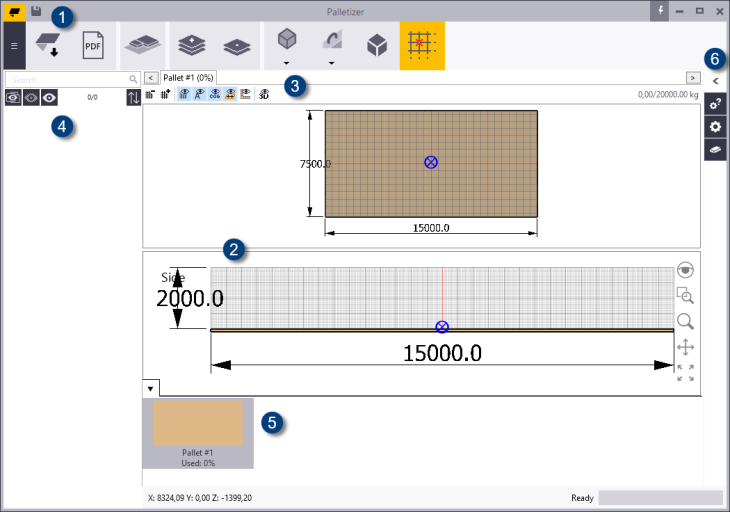Select the magnifier zoom tool
730x512 pixels.
[685, 321]
